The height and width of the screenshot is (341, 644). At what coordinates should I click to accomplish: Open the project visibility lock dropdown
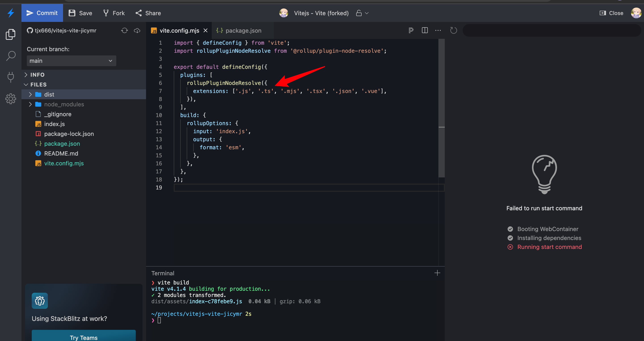[x=362, y=13]
